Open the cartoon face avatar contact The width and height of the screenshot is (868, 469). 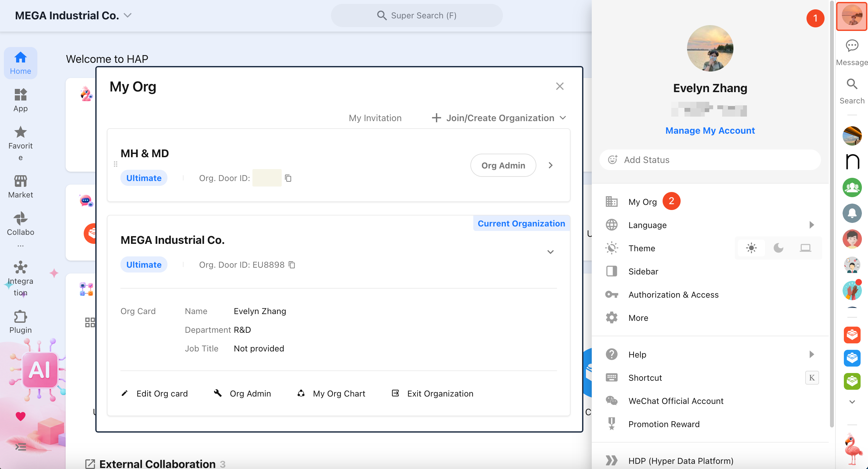(852, 239)
